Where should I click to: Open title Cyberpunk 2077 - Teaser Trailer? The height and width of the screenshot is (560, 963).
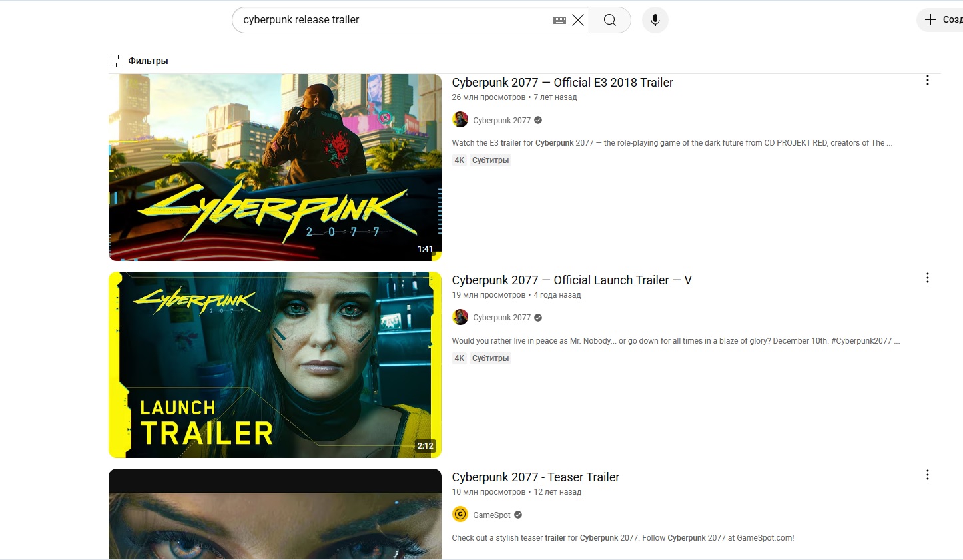click(x=535, y=477)
